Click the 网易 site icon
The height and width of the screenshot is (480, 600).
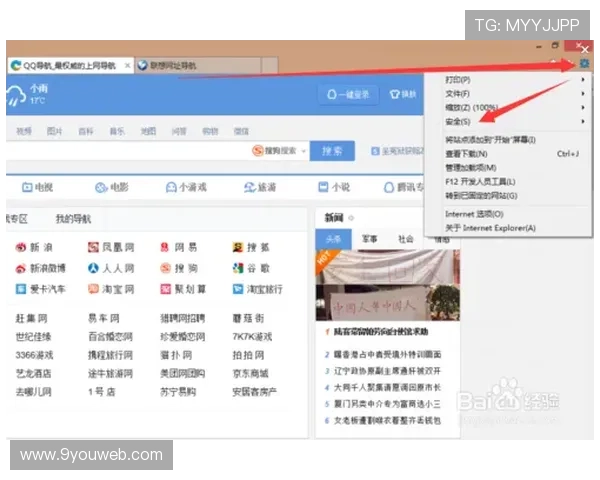tap(165, 247)
